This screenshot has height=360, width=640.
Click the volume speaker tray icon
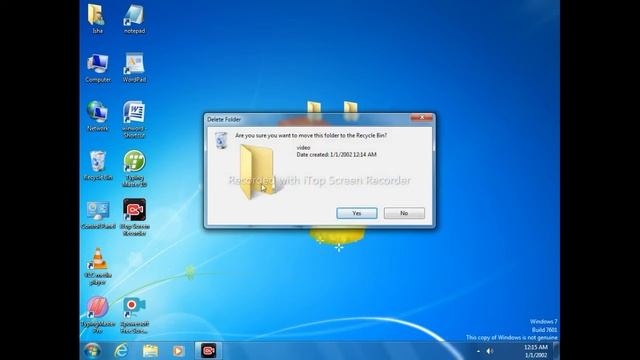(489, 351)
